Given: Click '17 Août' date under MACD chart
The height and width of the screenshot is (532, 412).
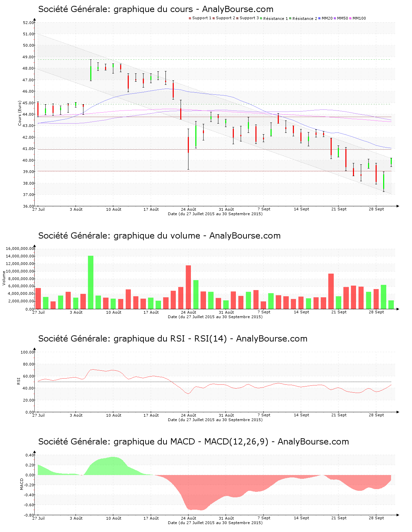Looking at the screenshot, I should click(x=151, y=518).
